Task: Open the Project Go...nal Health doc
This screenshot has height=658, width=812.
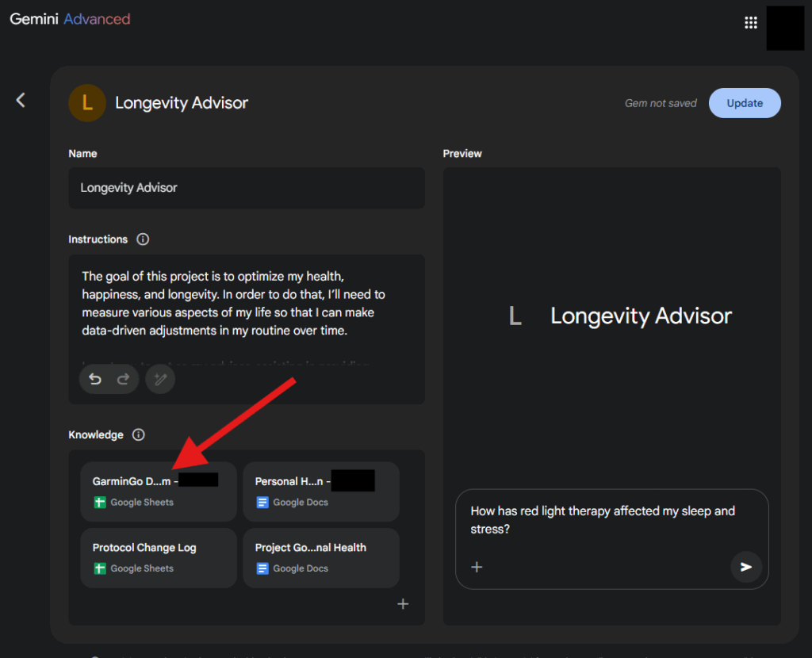Action: pyautogui.click(x=321, y=557)
